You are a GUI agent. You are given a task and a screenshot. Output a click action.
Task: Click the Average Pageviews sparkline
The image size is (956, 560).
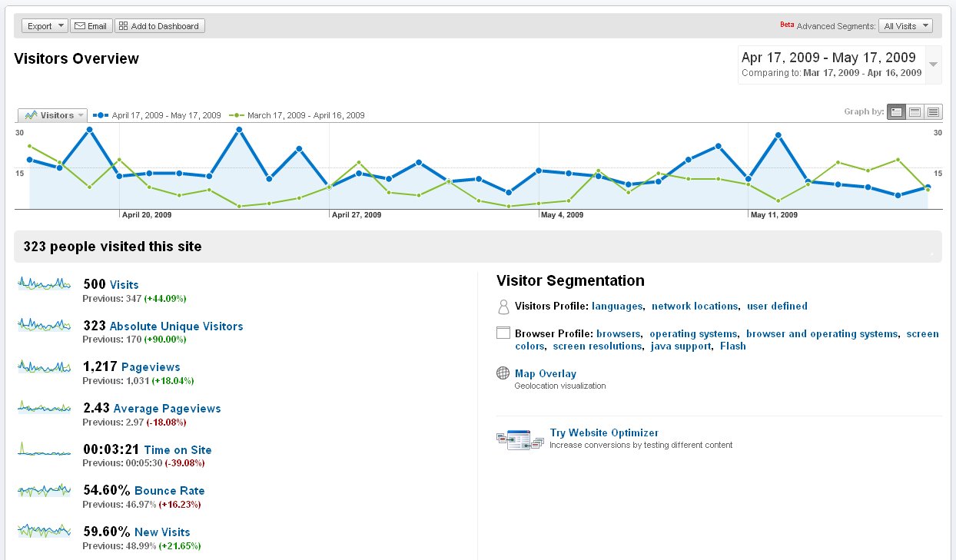45,407
